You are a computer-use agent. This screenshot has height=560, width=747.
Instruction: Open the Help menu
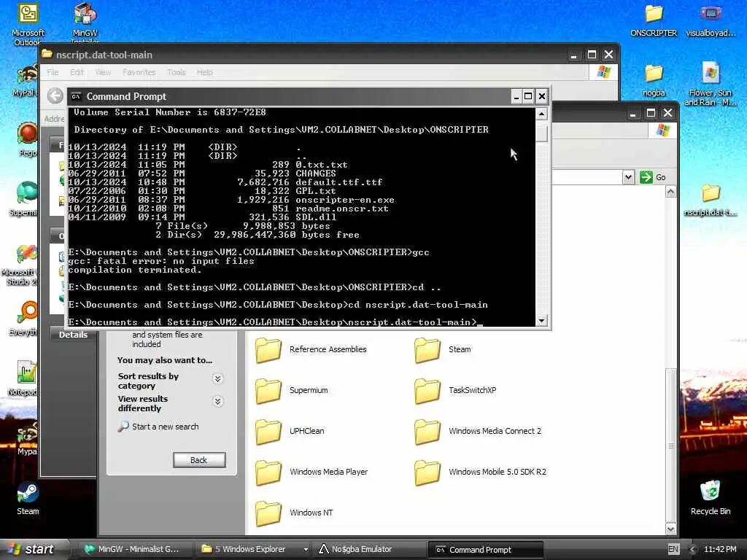[x=205, y=72]
